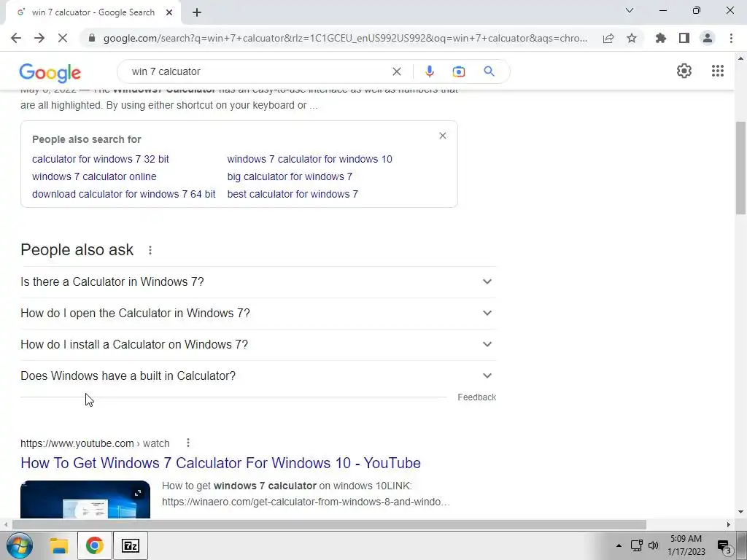Show hidden system tray icons

[619, 545]
